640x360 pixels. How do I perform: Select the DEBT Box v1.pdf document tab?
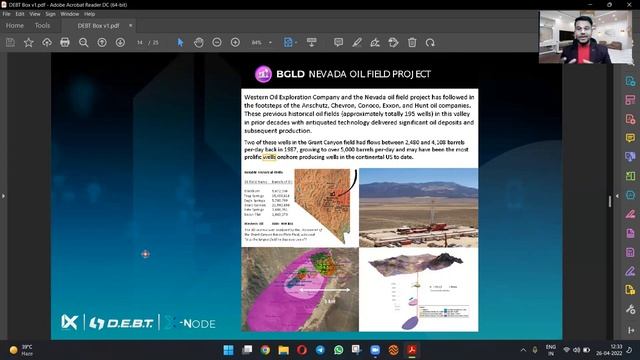click(98, 25)
